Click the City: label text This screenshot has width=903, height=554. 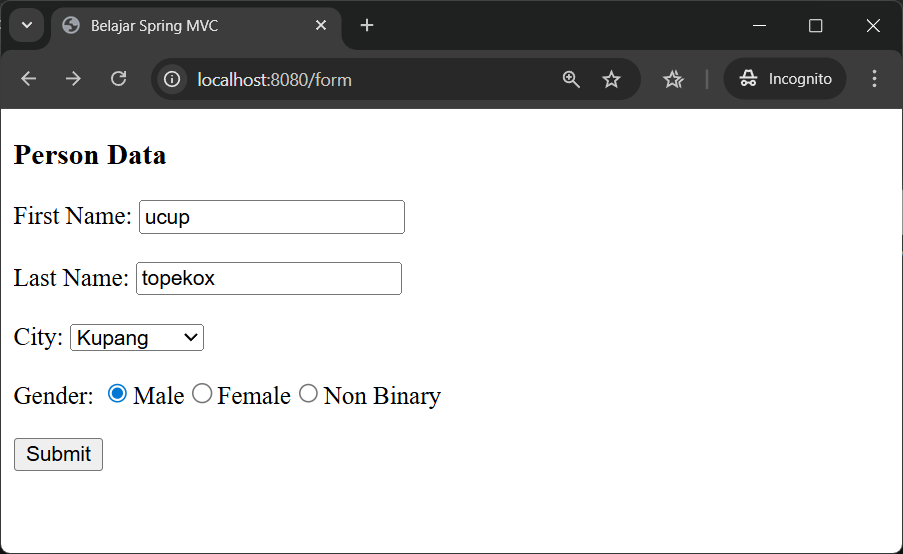pos(38,337)
